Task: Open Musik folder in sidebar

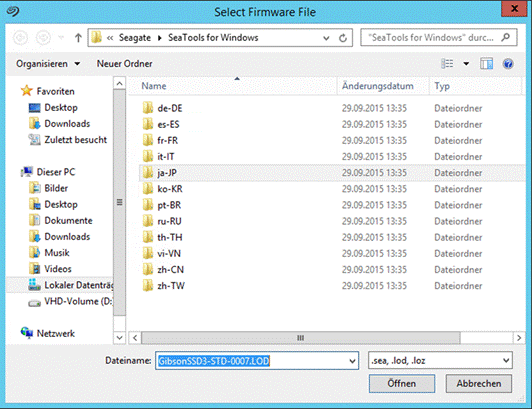Action: tap(49, 253)
